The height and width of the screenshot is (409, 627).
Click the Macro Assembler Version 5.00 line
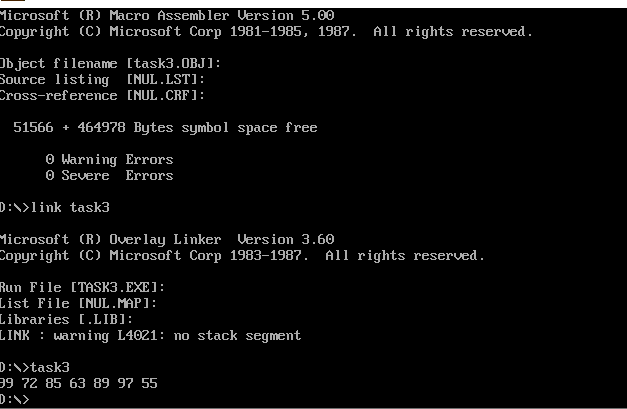(167, 16)
